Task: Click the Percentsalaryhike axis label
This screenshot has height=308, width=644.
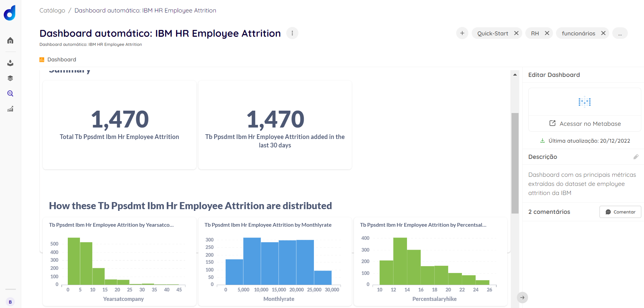Action: pos(434,299)
